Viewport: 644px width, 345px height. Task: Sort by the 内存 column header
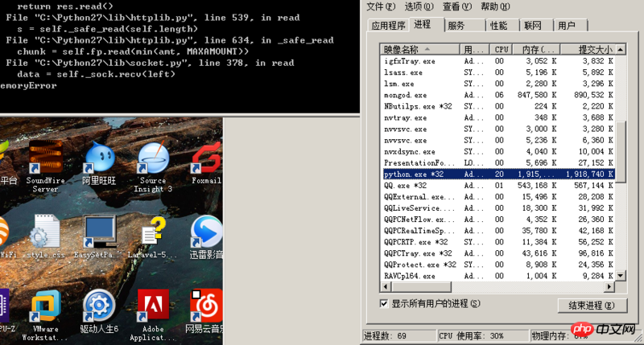(x=536, y=49)
